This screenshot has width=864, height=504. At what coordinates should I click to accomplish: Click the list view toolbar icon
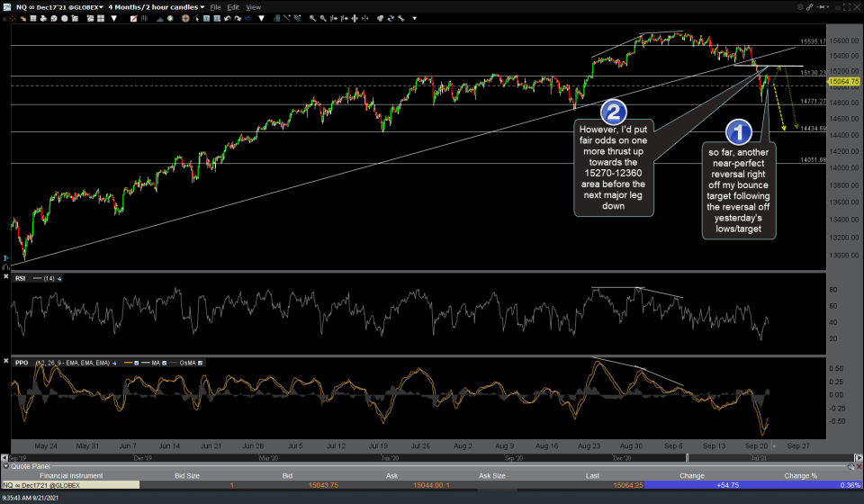[x=33, y=18]
